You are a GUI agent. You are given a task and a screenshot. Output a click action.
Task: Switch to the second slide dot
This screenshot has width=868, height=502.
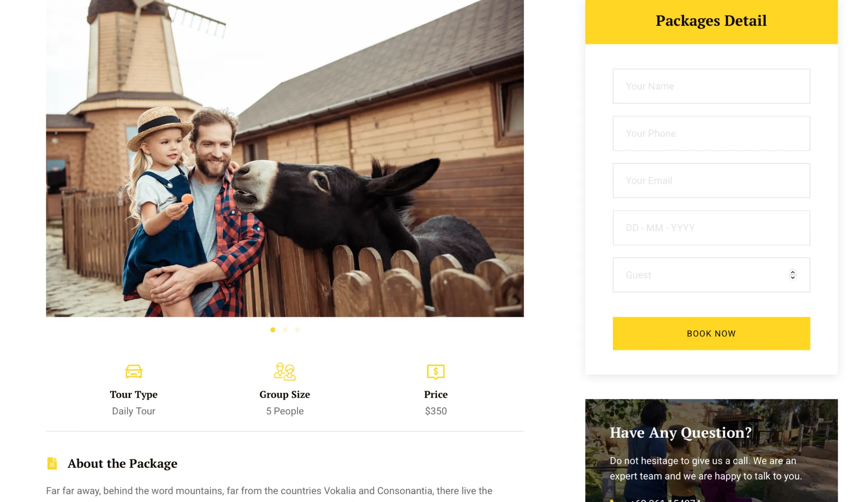click(x=285, y=330)
